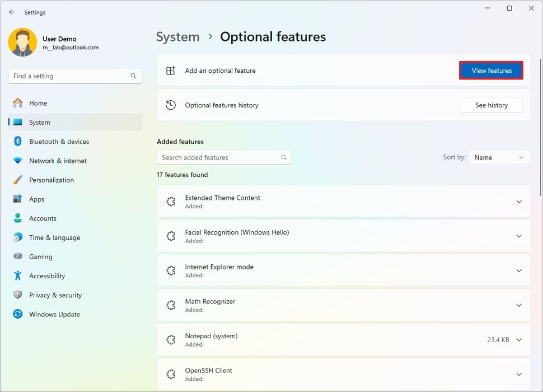Open the Sort by Name dropdown
The width and height of the screenshot is (543, 392).
click(x=499, y=157)
